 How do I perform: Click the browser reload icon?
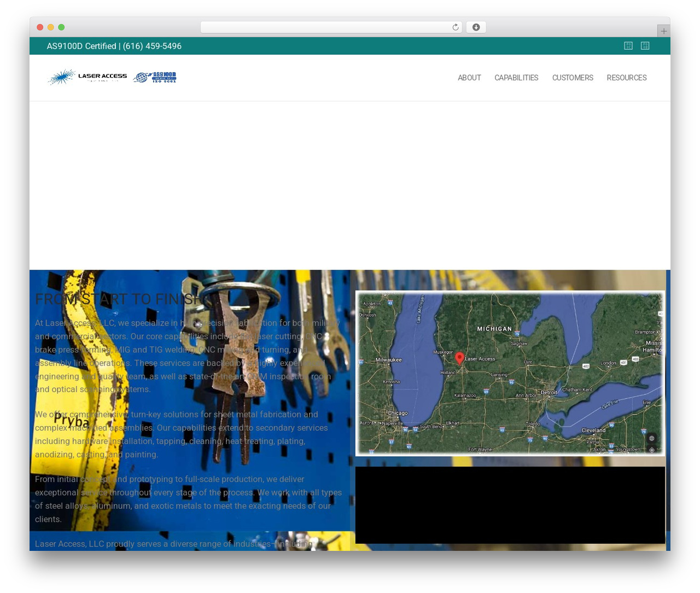[456, 27]
